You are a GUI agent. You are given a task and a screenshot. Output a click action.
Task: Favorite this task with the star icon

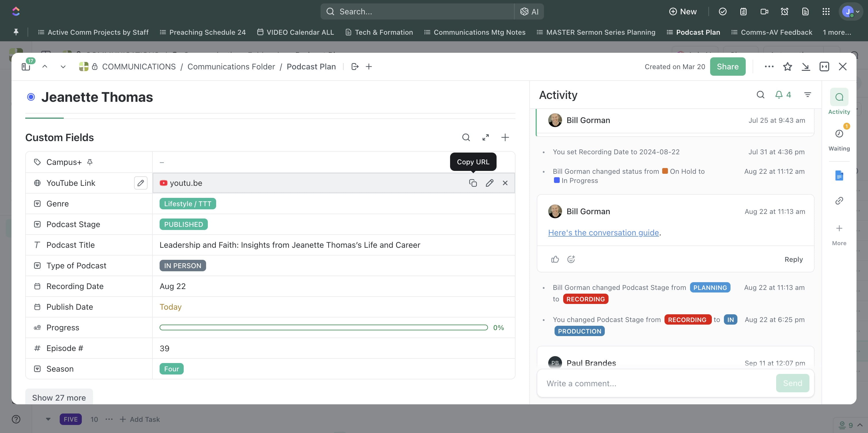pyautogui.click(x=787, y=66)
